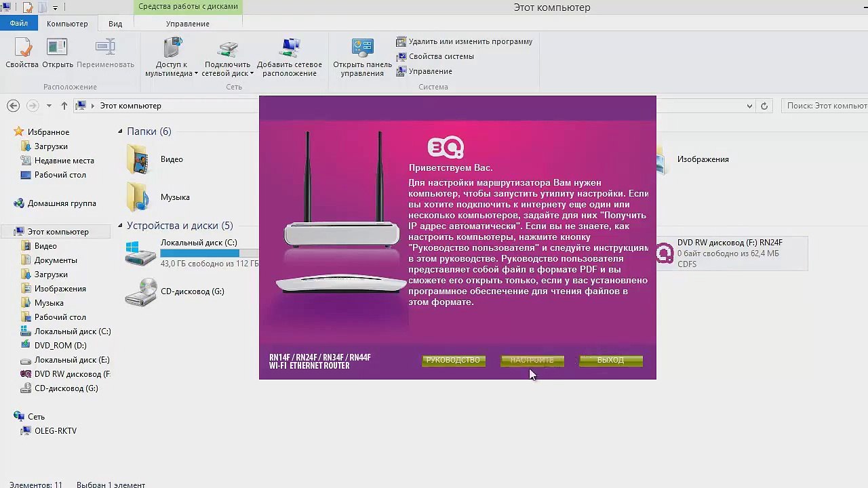Screen dimensions: 868x488
Task: Click Удалить или изменить программу
Action: pos(465,41)
